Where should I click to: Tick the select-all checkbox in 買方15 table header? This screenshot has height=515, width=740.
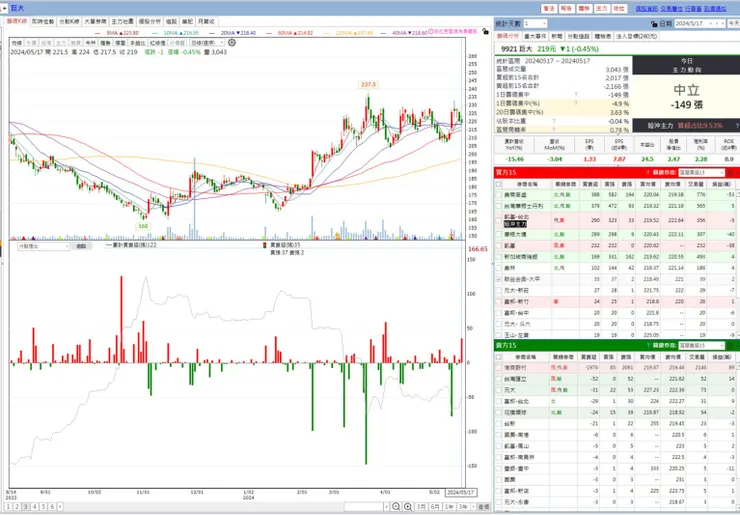[499, 184]
